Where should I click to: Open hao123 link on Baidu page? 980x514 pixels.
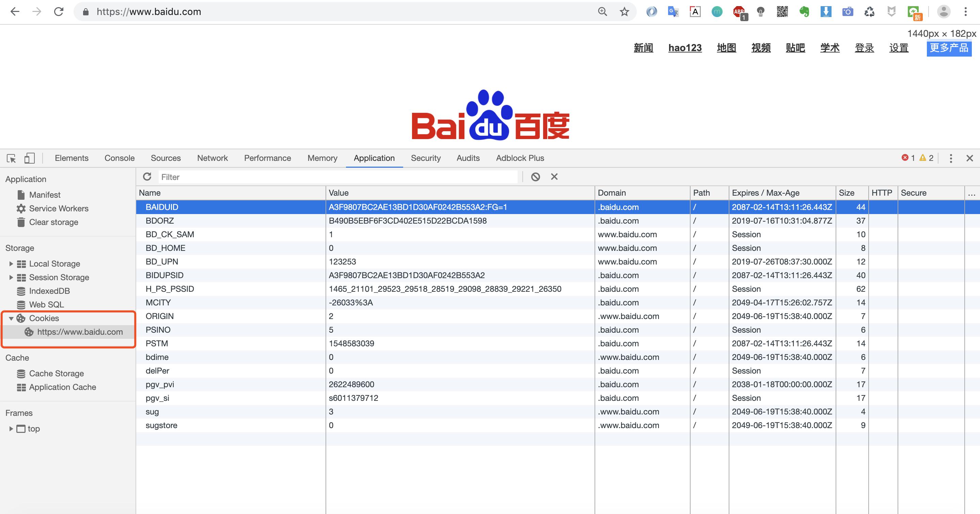[685, 48]
